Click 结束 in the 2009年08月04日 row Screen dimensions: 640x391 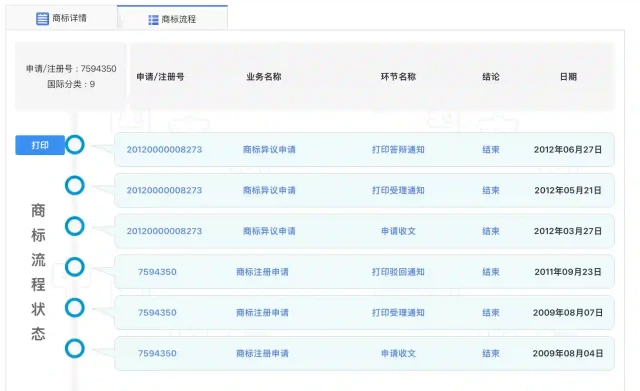coord(491,353)
